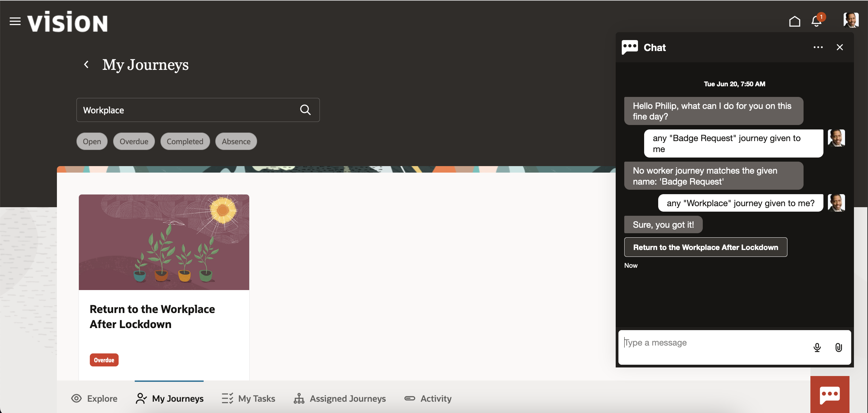
Task: Open chat options ellipsis menu
Action: pos(818,47)
